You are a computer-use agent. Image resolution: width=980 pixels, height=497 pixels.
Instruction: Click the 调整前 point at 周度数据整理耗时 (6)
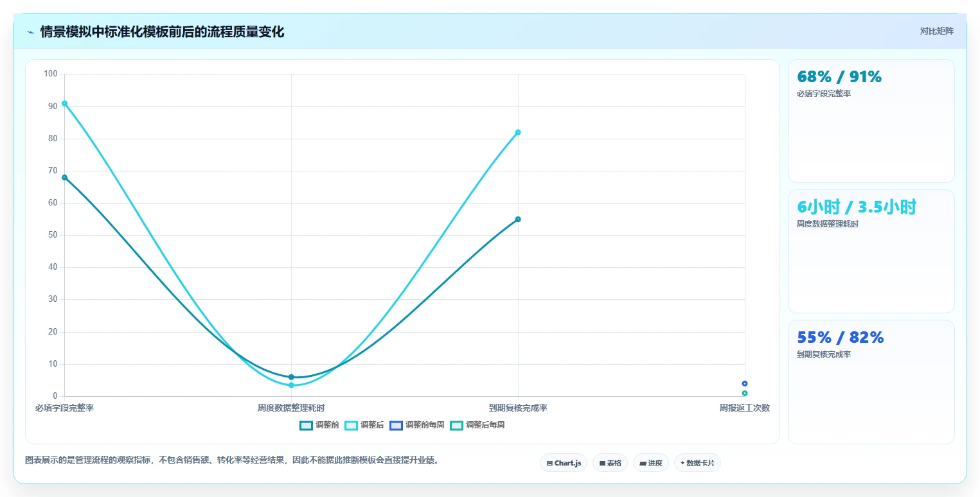click(x=291, y=377)
